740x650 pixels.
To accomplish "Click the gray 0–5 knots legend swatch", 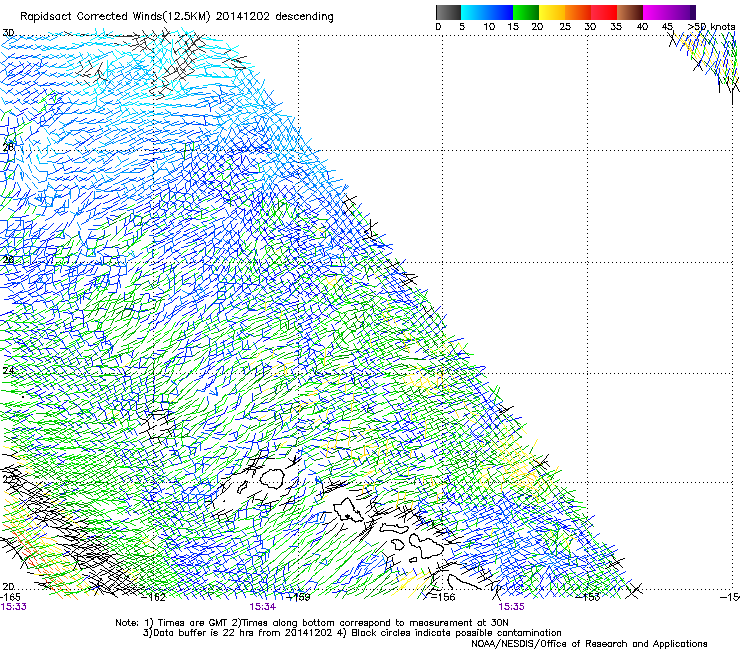I will (448, 12).
